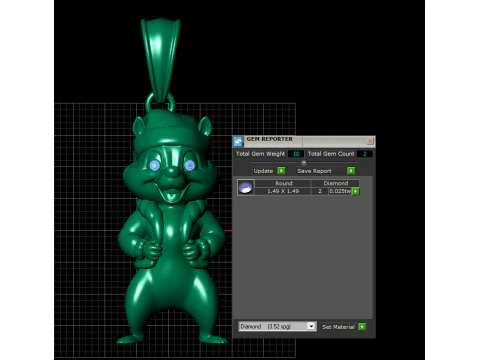The height and width of the screenshot is (360, 480).
Task: Select the left eye gem on the model
Action: pyautogui.click(x=155, y=165)
